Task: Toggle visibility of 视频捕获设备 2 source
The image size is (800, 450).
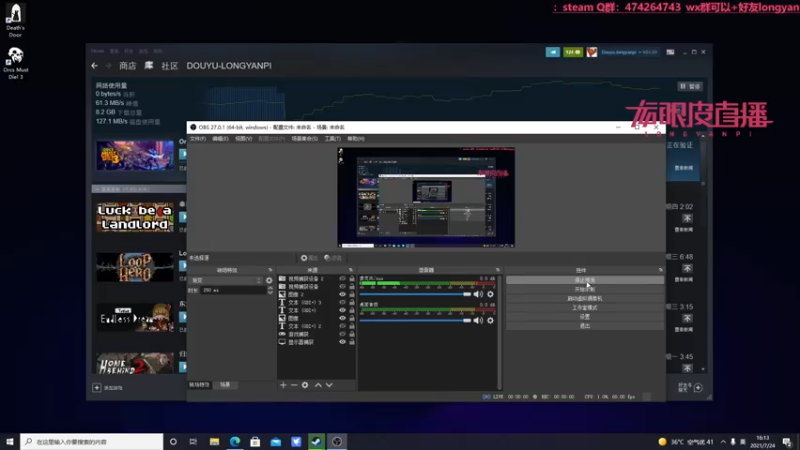Action: tap(342, 279)
